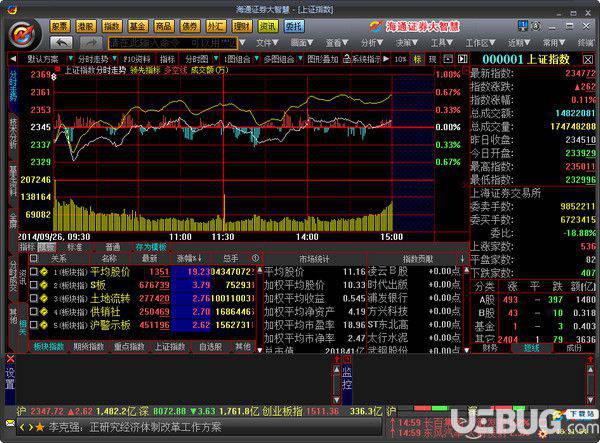Open the 理财 category button

point(242,26)
